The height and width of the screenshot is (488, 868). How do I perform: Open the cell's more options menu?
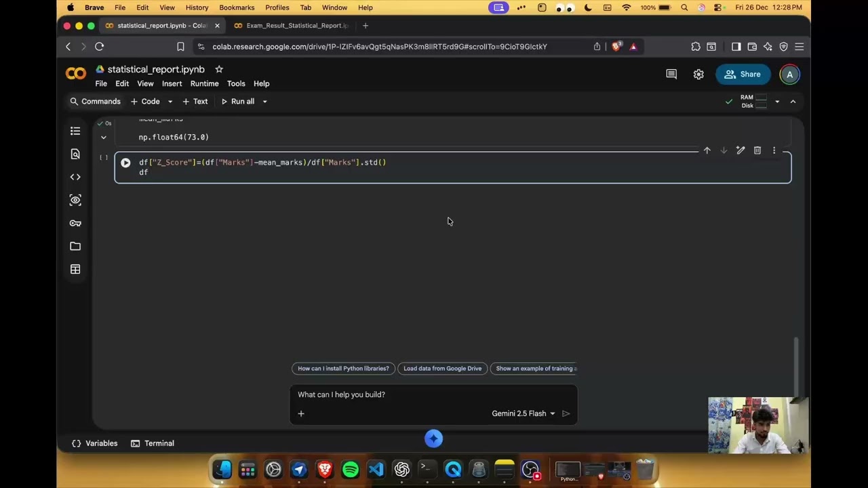click(x=774, y=150)
